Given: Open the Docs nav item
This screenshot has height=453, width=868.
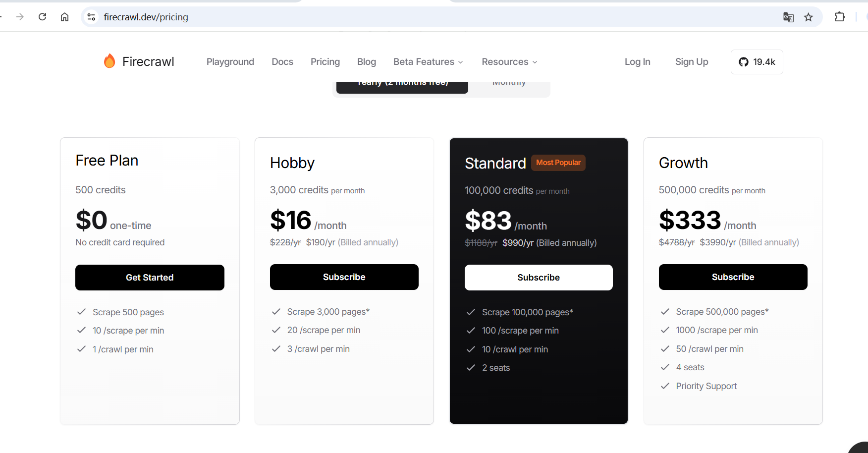Looking at the screenshot, I should coord(282,62).
